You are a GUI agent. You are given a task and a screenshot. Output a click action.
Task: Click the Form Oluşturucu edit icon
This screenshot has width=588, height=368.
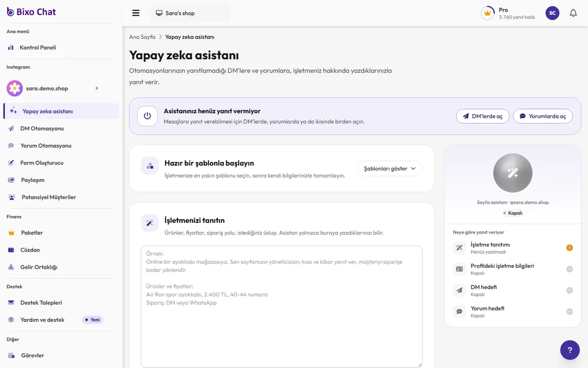11,163
